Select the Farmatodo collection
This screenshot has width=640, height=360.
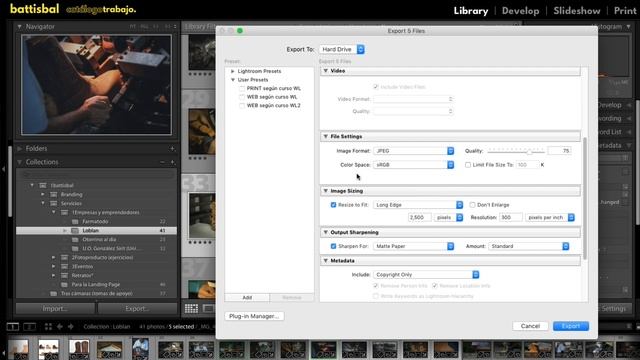coord(96,222)
